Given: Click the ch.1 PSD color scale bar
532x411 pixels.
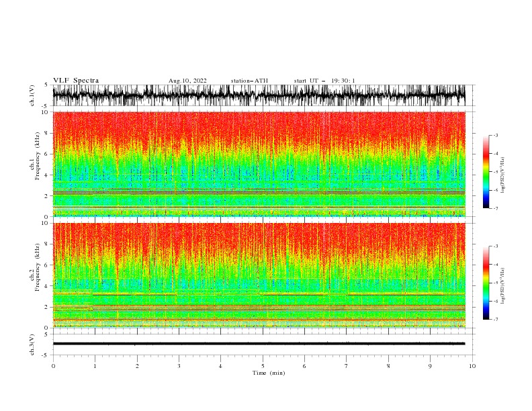Looking at the screenshot, I should tap(486, 172).
